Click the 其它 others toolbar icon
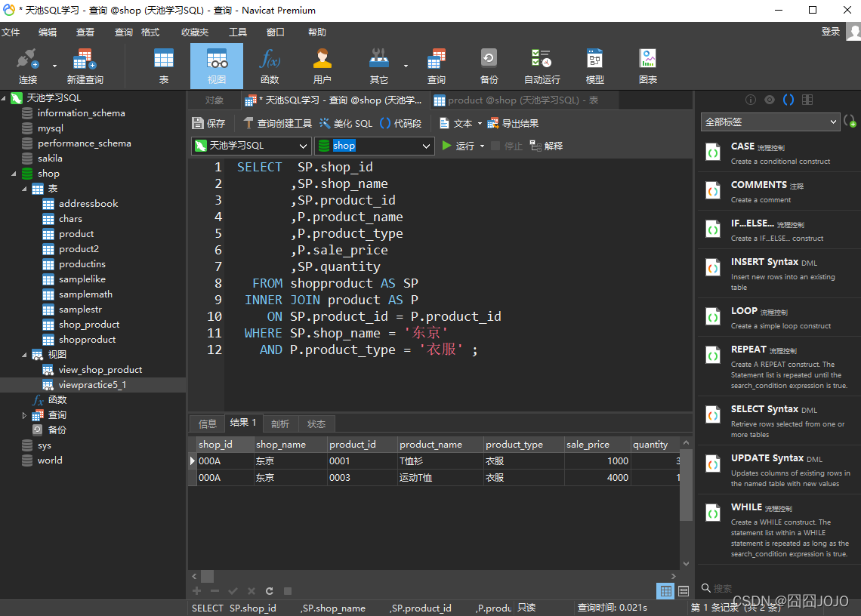This screenshot has height=616, width=861. (379, 66)
